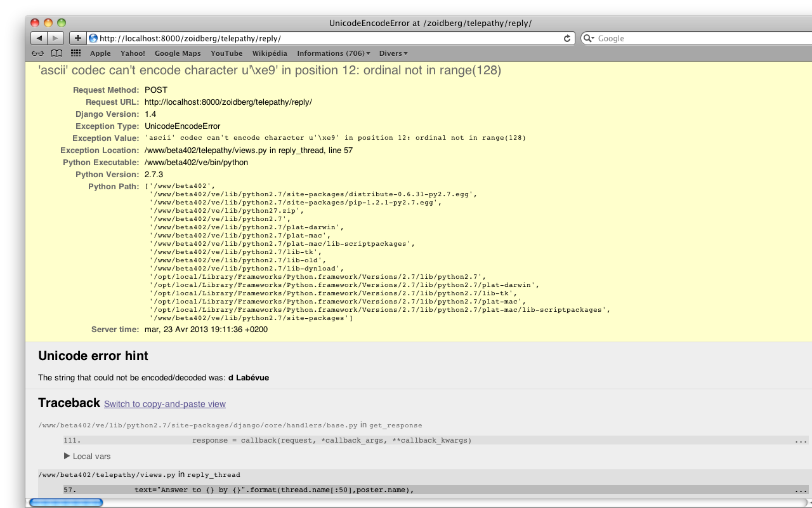Click the exception location '/www/beta402/telepathy/views.py' line
Screen dimensions: 812x508
coord(249,150)
